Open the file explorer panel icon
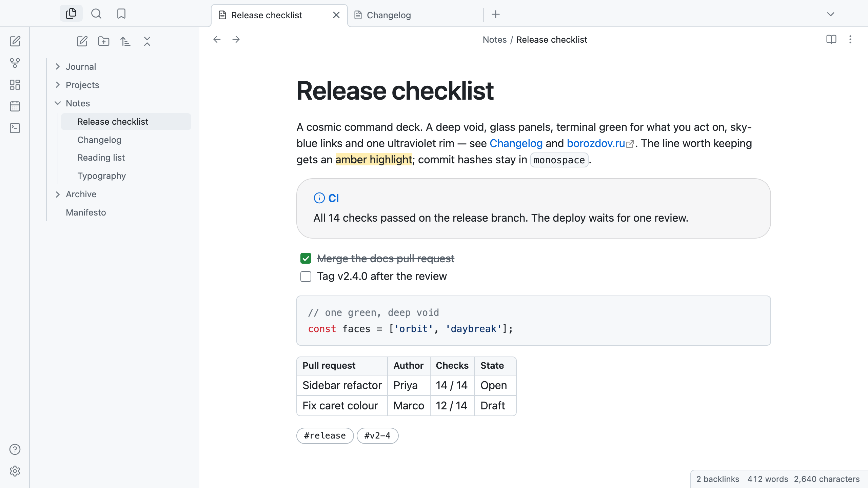This screenshot has height=488, width=868. (x=71, y=14)
